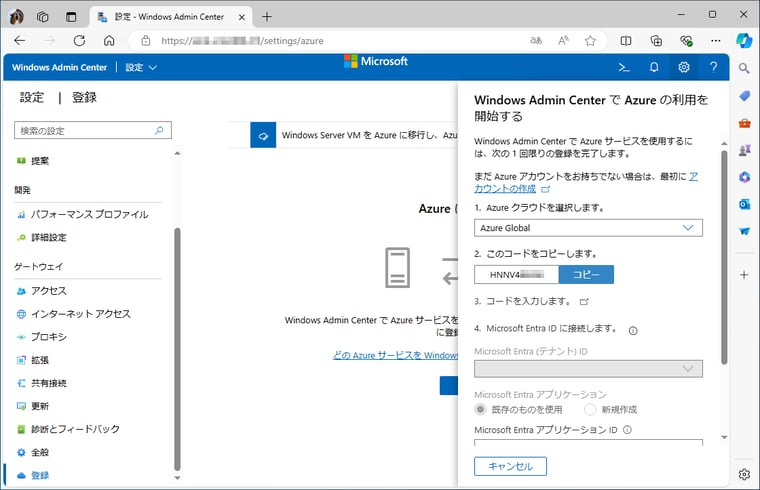Open split screen view in Edge
760x490 pixels.
point(626,41)
